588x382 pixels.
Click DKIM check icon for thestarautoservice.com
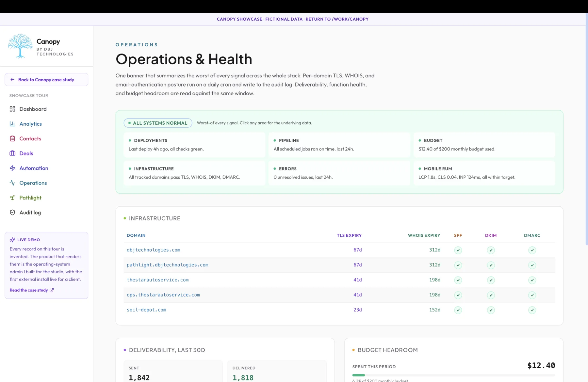pyautogui.click(x=491, y=280)
